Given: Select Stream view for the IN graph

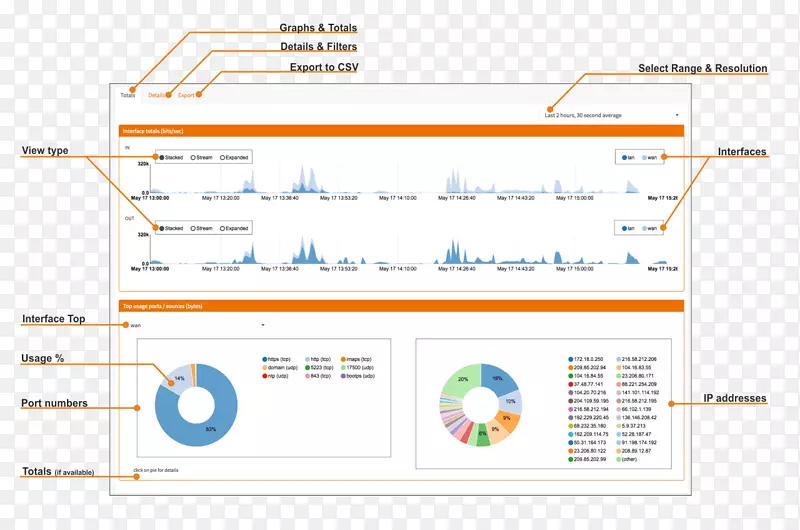Looking at the screenshot, I should click(193, 158).
